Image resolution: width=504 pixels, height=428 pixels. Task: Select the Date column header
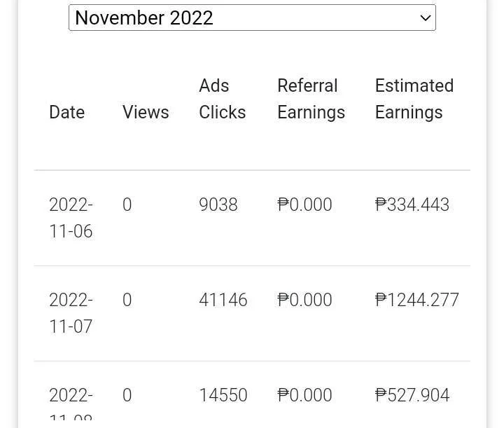pyautogui.click(x=67, y=112)
